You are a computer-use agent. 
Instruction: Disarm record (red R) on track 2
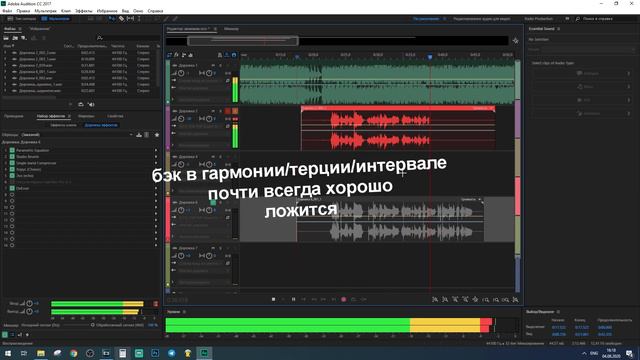click(x=228, y=111)
